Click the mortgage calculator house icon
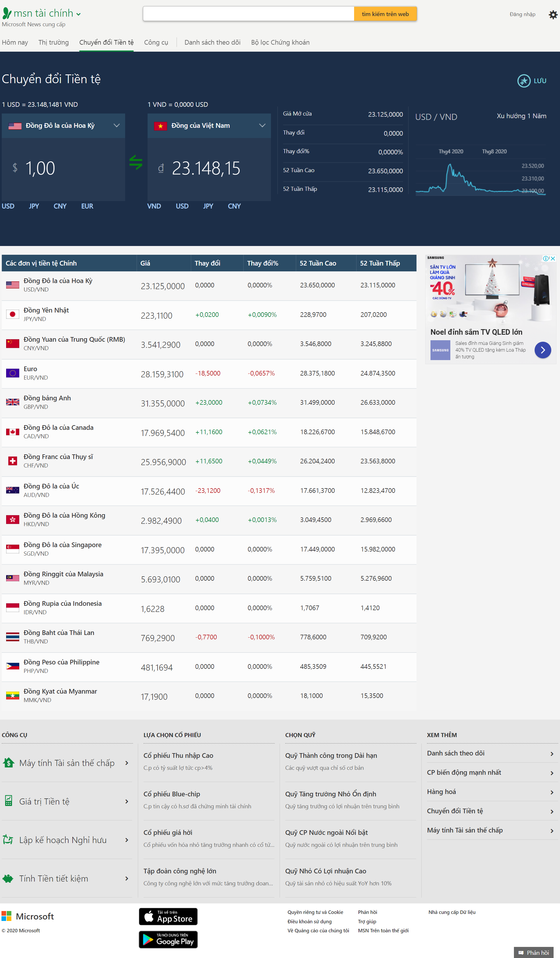Screen dimensions: 560x958 click(8, 762)
